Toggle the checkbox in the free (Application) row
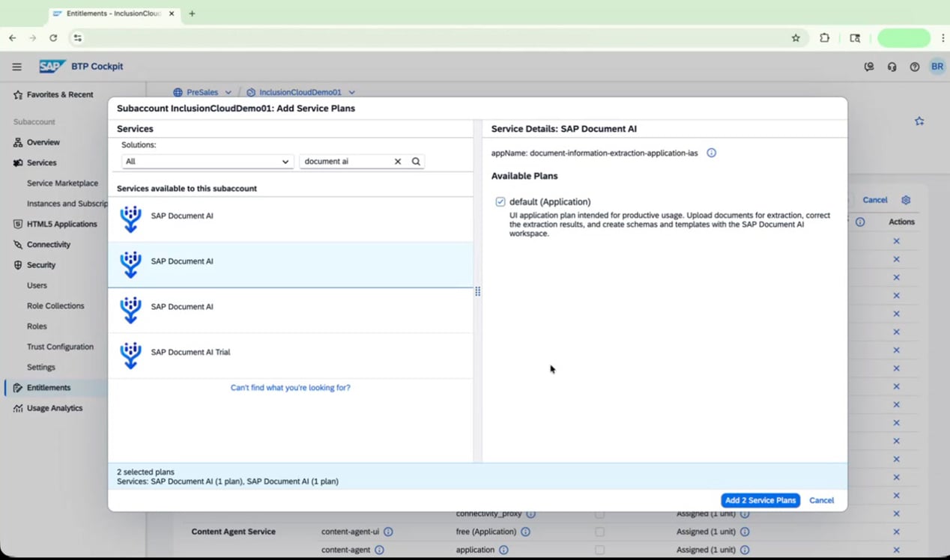This screenshot has width=950, height=560. pos(599,532)
